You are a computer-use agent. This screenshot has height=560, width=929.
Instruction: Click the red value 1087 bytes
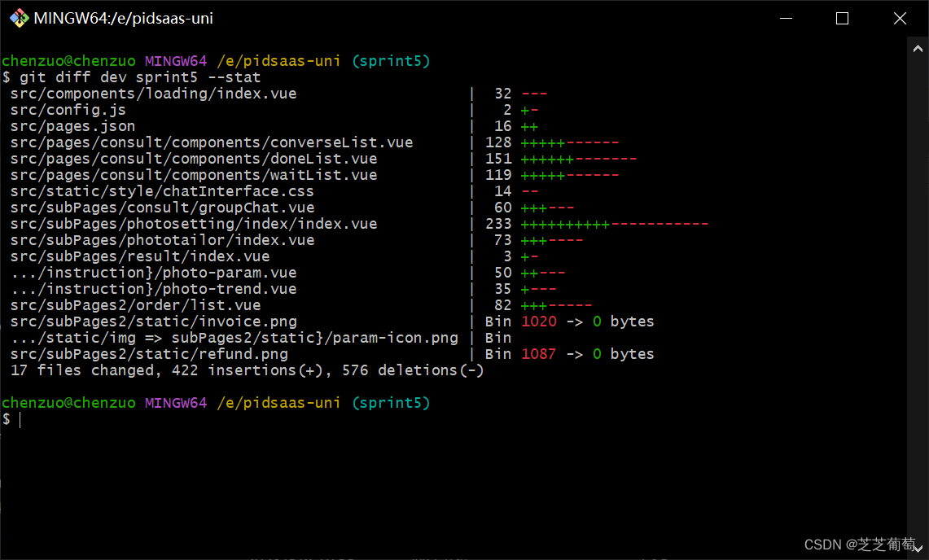click(x=538, y=354)
